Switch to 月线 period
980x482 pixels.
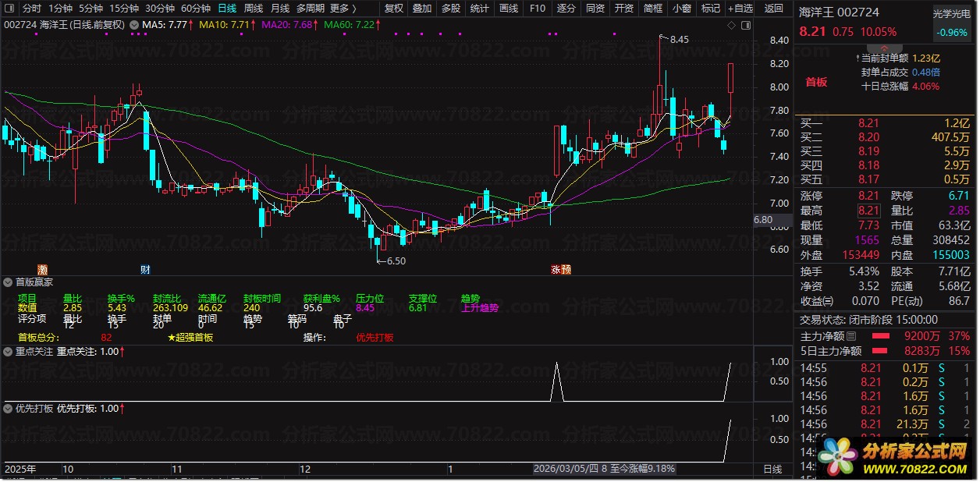(x=280, y=9)
